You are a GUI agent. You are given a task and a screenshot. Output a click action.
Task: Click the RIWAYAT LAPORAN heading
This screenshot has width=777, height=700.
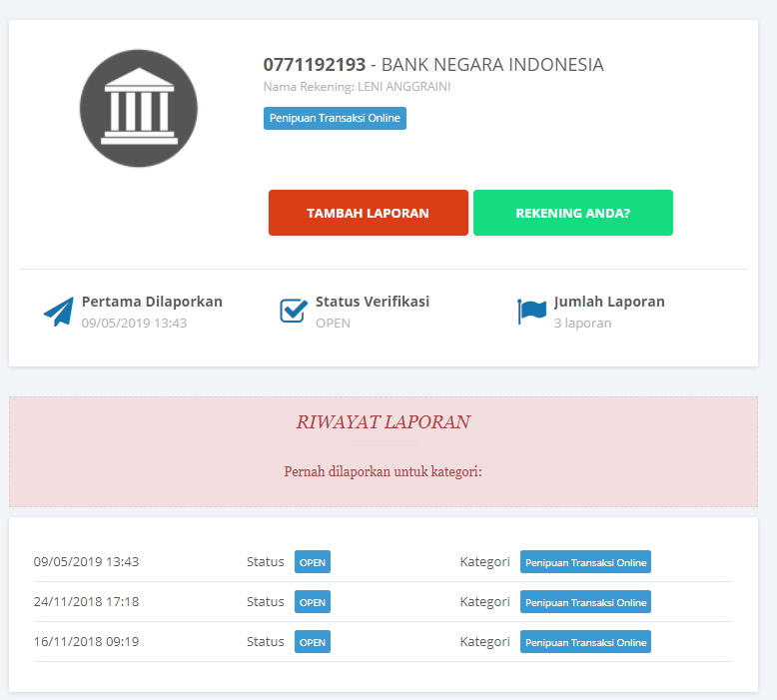(x=384, y=422)
